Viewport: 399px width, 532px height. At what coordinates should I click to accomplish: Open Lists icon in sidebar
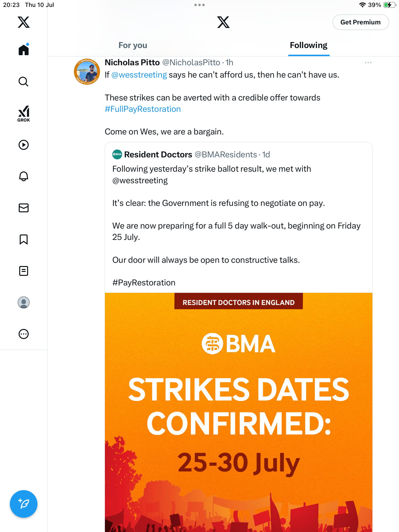tap(24, 271)
